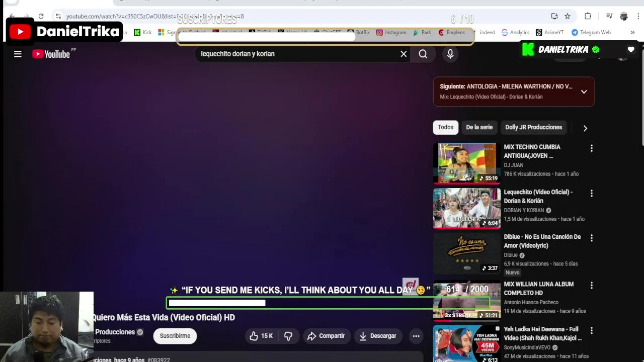Open Diblue No Es Una Canción thumbnail

pos(467,253)
